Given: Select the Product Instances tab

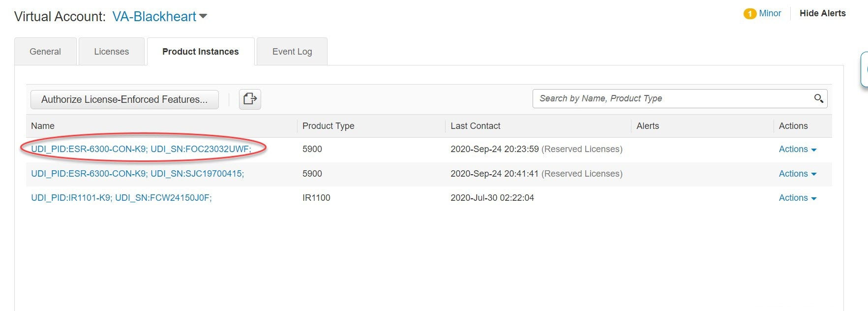Looking at the screenshot, I should coord(201,52).
